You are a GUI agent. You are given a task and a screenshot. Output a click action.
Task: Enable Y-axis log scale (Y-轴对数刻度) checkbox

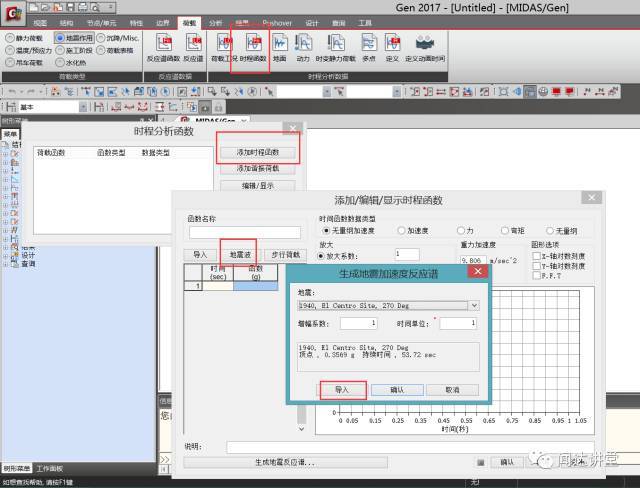(536, 266)
